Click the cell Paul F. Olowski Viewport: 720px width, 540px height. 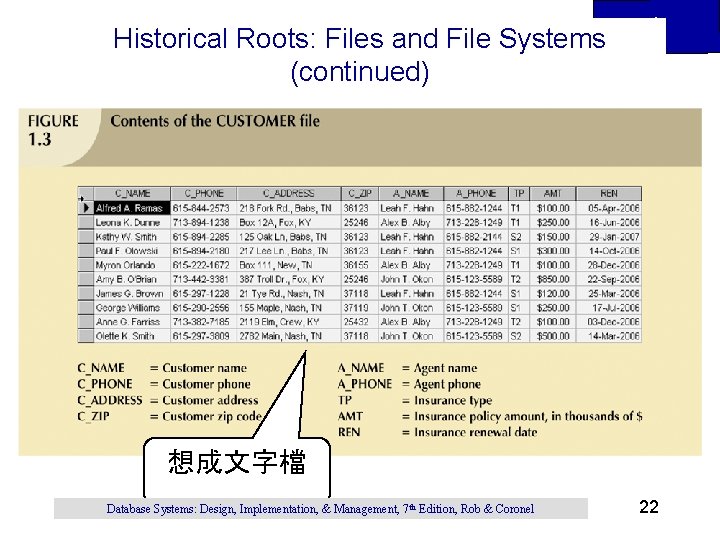pos(132,251)
